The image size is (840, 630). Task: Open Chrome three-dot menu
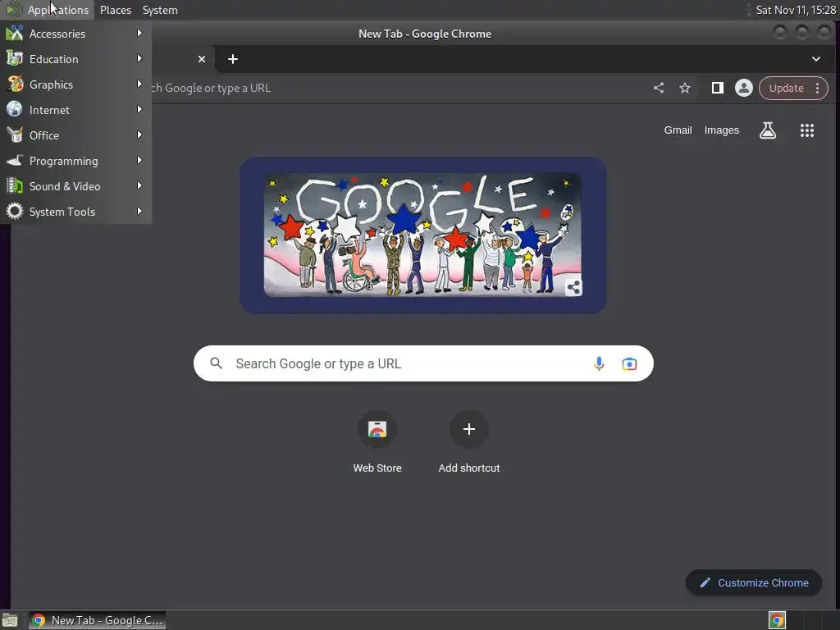click(818, 88)
